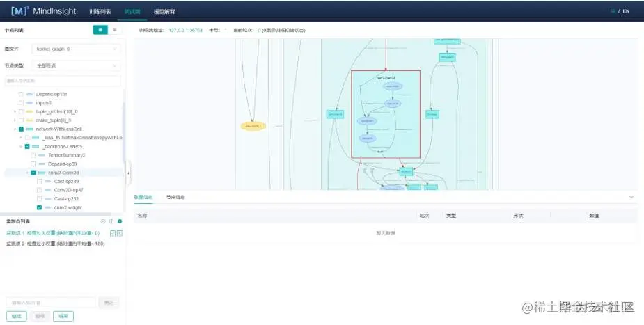The image size is (644, 325).
Task: Switch language to EN
Action: (x=626, y=11)
